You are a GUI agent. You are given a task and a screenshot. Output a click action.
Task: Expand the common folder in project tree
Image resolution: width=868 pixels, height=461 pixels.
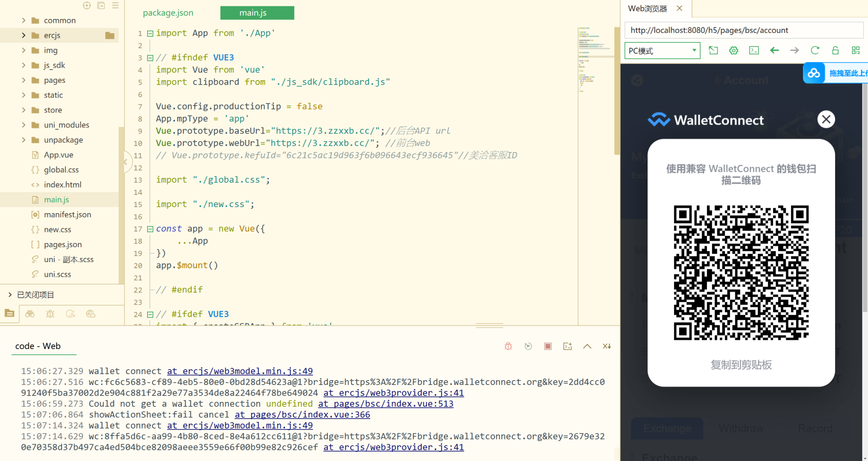pyautogui.click(x=23, y=20)
